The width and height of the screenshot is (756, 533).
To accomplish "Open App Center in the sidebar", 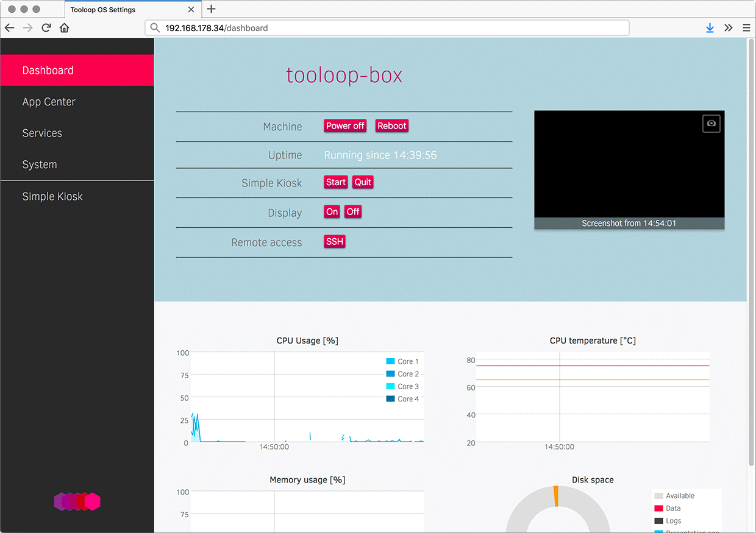I will [77, 102].
